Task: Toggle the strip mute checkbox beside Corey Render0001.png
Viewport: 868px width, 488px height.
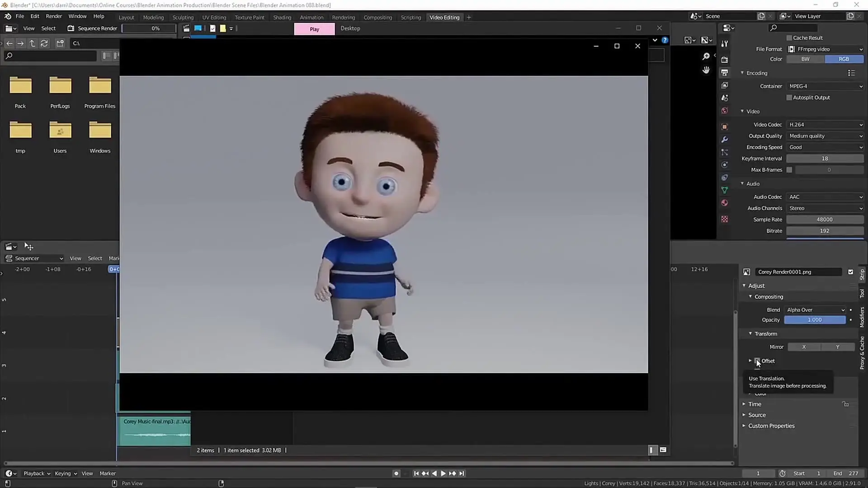Action: [x=850, y=272]
